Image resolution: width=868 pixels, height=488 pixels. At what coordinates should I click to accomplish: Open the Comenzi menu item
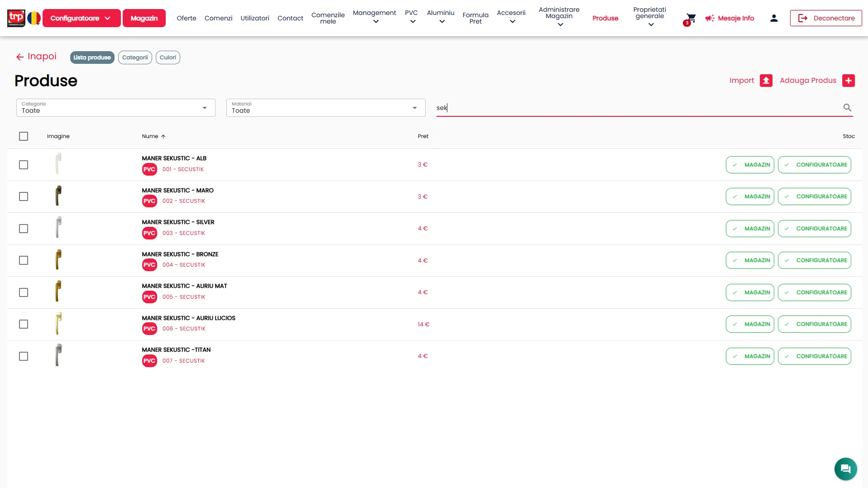pyautogui.click(x=218, y=18)
